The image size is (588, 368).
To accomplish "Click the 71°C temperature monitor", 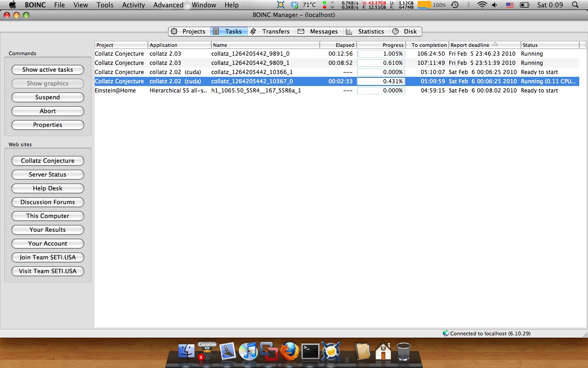I will tap(309, 5).
